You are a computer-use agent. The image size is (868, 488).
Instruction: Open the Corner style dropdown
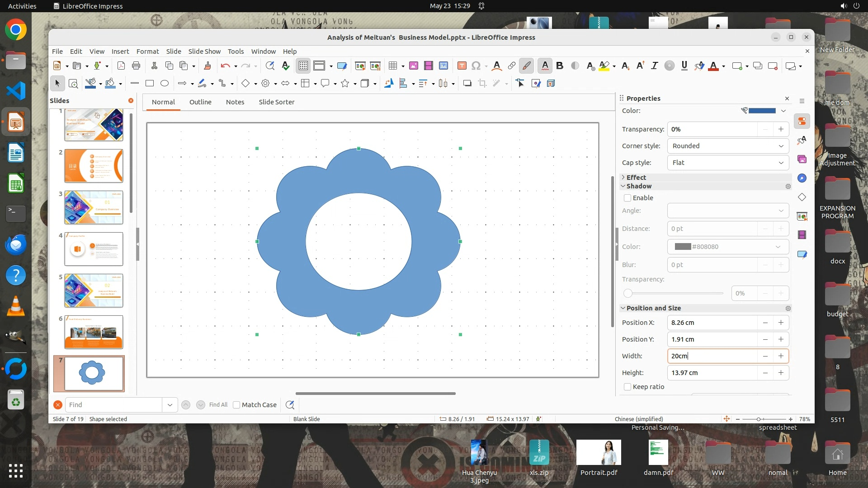(728, 146)
